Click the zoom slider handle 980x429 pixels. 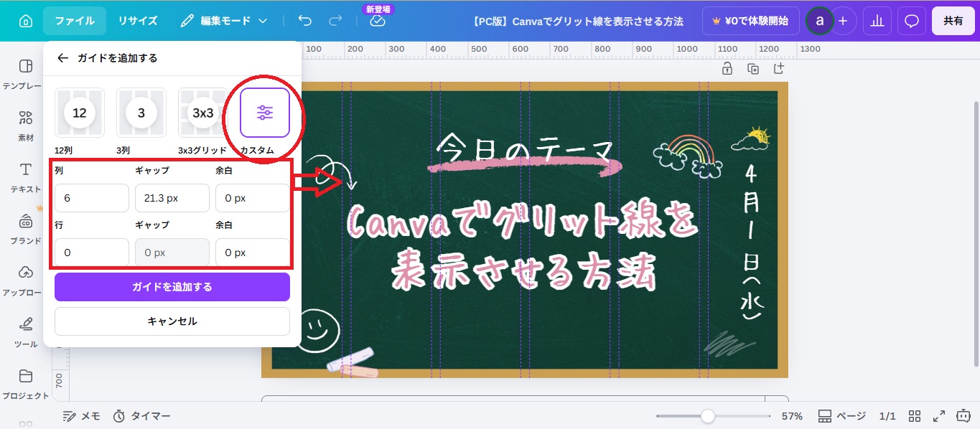coord(708,416)
